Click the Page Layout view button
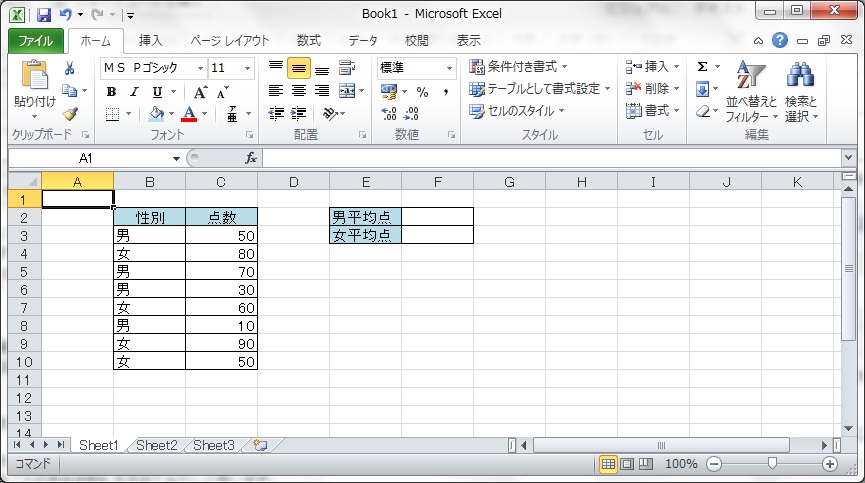 627,464
